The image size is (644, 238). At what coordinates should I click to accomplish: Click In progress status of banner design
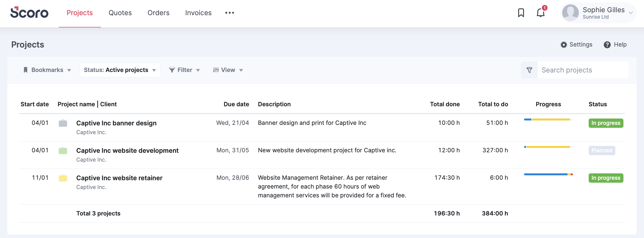[606, 123]
